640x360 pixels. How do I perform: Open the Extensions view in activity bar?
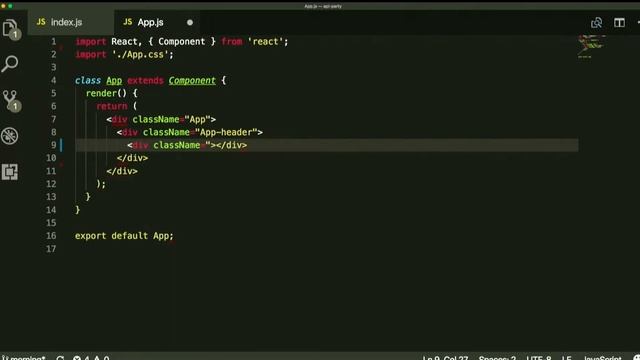(x=10, y=172)
